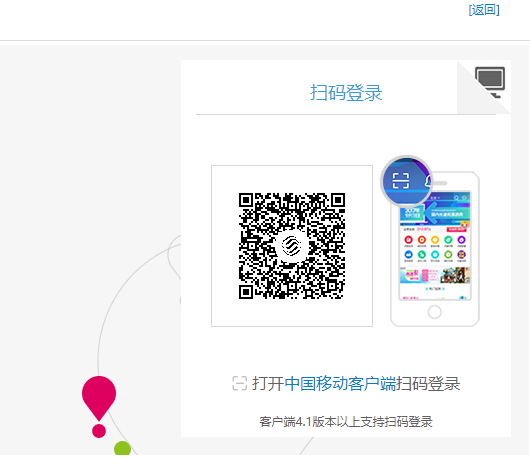Select the 扫码登录 heading tab
The width and height of the screenshot is (530, 457).
pos(346,93)
